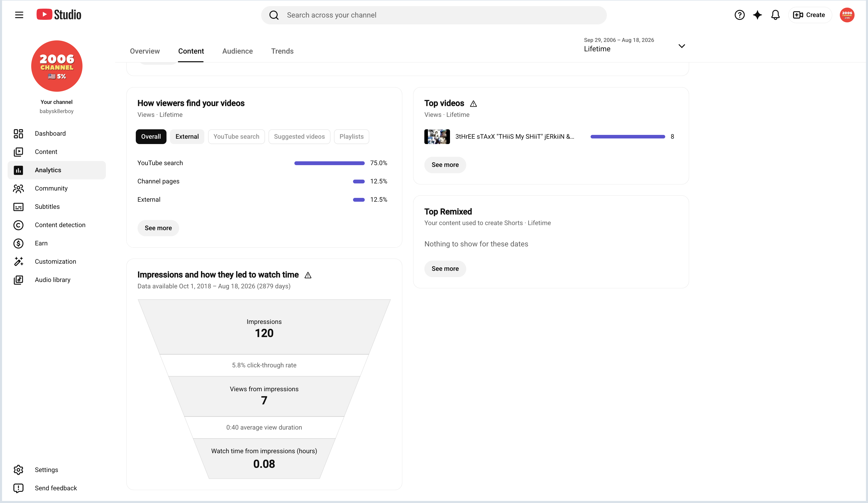Open the hamburger navigation menu
Viewport: 868px width, 503px height.
click(19, 15)
